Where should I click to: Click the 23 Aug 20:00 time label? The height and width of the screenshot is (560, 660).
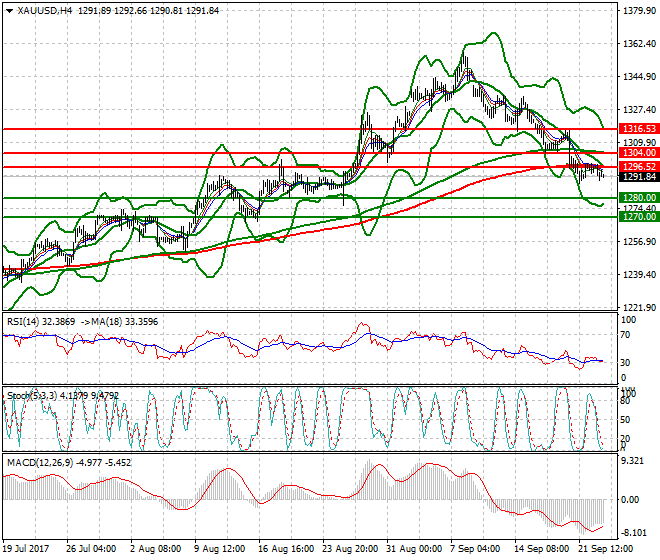point(350,549)
